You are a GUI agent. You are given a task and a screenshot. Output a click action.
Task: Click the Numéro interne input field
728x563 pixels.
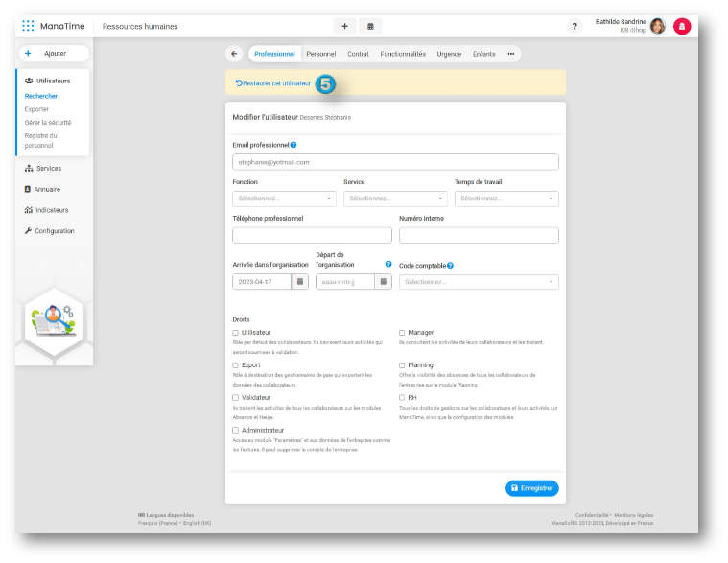click(x=479, y=235)
